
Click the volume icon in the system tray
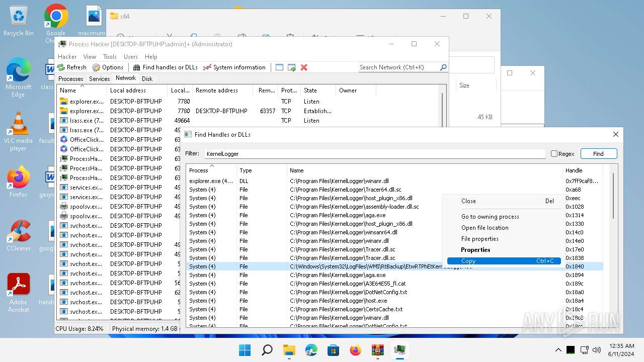597,350
